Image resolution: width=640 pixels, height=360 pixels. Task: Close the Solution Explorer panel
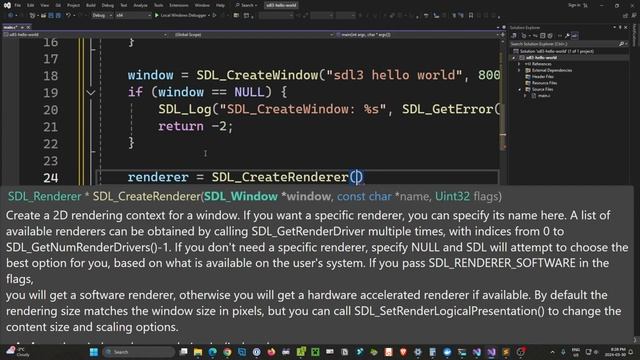point(626,27)
